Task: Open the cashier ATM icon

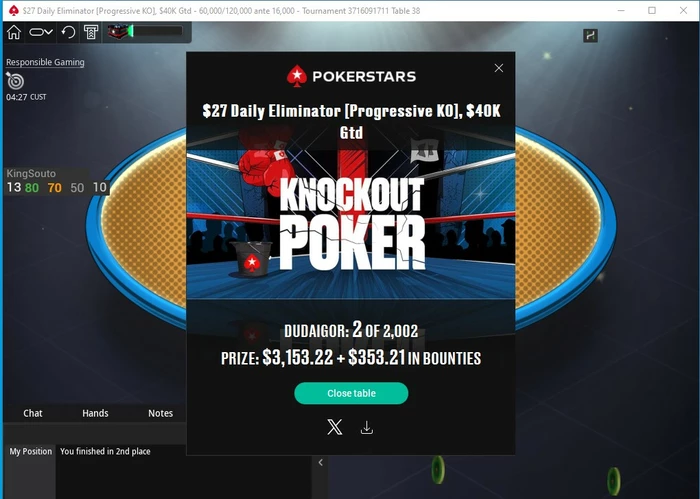Action: click(x=91, y=32)
